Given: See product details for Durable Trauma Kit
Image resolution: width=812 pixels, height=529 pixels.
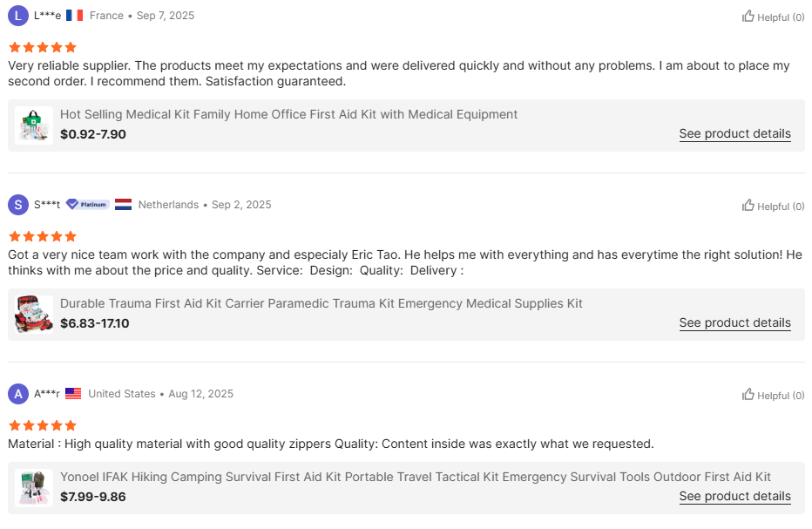Looking at the screenshot, I should (x=734, y=322).
